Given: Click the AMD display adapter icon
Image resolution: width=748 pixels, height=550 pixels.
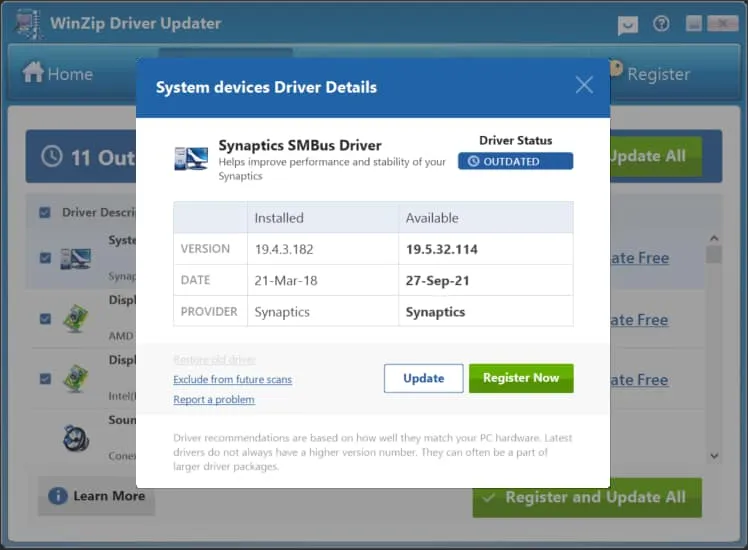Looking at the screenshot, I should [76, 318].
